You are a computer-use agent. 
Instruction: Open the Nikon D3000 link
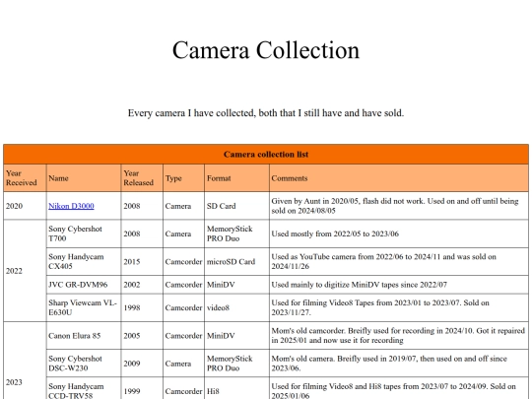[71, 206]
